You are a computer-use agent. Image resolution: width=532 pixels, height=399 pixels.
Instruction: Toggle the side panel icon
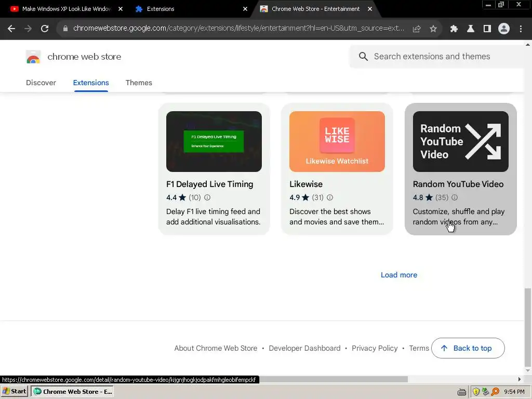pyautogui.click(x=487, y=29)
